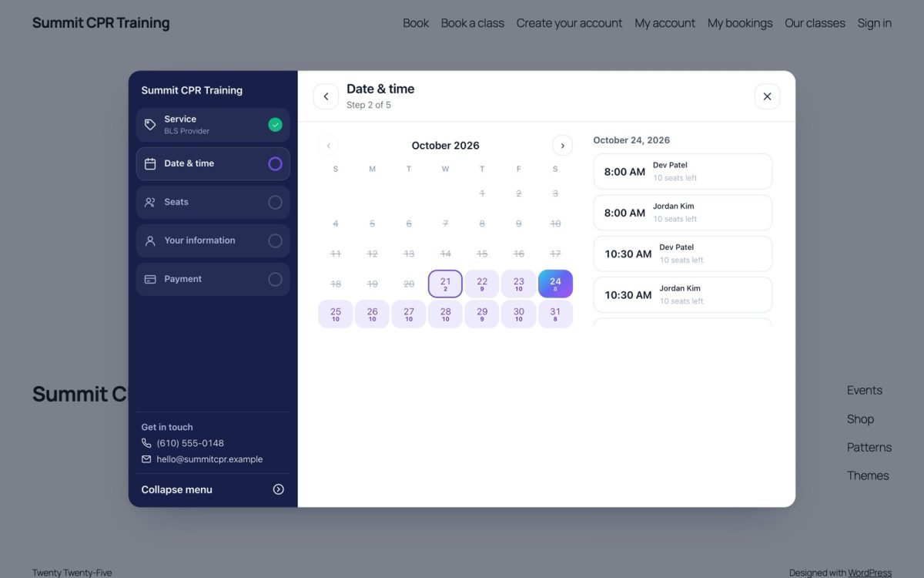Open the Payment step in sidebar

213,279
